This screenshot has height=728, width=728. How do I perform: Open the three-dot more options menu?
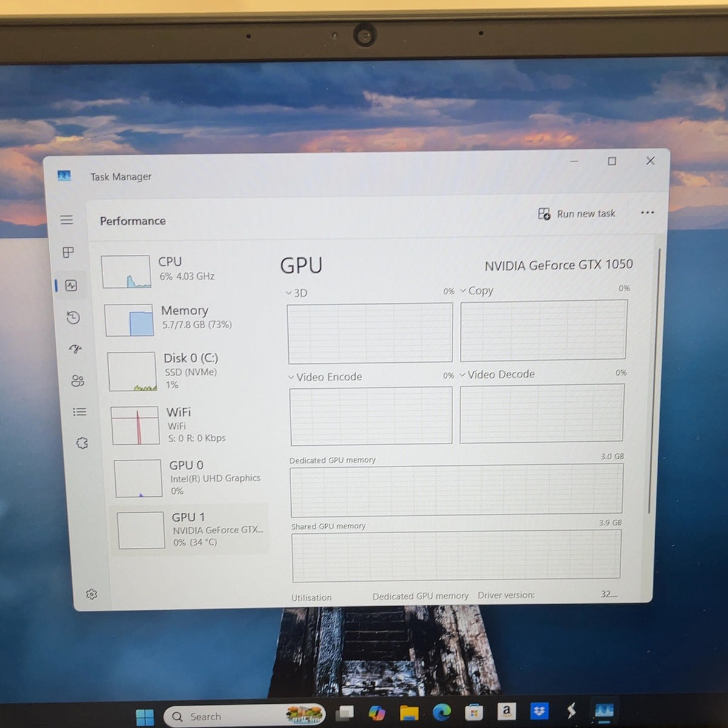coord(647,212)
